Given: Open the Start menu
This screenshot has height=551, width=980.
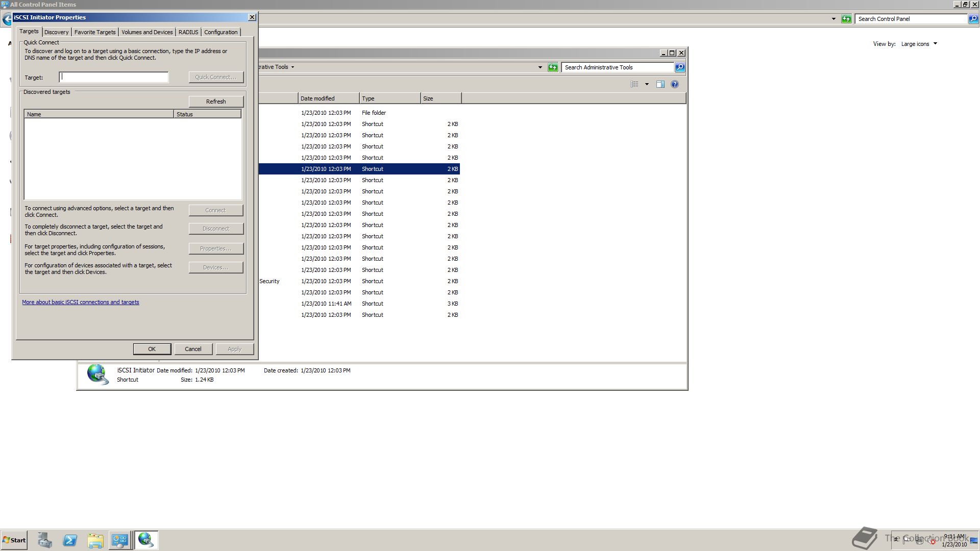Looking at the screenshot, I should click(x=14, y=540).
